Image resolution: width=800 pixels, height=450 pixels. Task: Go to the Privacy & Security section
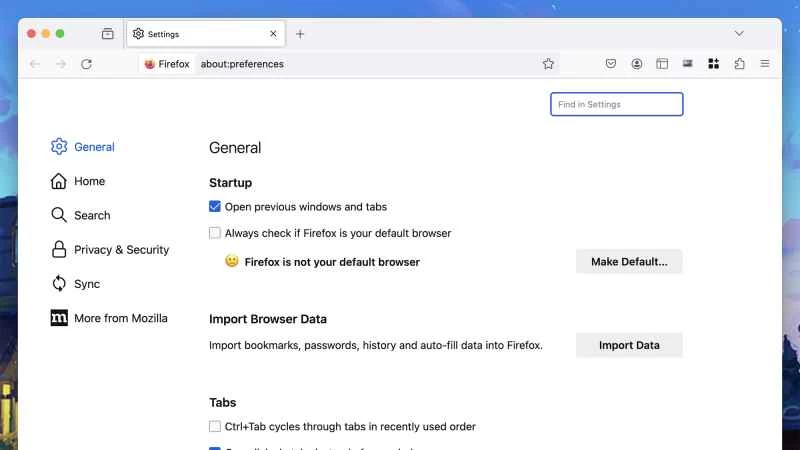click(x=121, y=250)
